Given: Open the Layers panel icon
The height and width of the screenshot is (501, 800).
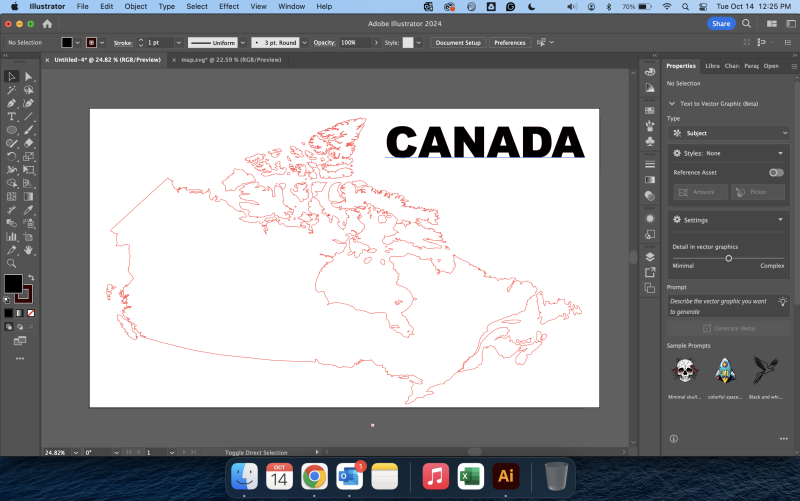Looking at the screenshot, I should coord(650,256).
